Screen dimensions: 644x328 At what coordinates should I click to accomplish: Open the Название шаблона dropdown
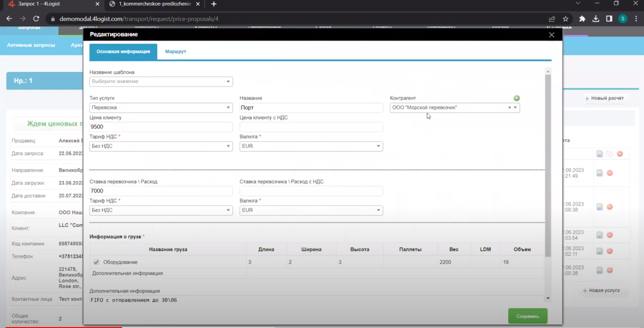[161, 82]
